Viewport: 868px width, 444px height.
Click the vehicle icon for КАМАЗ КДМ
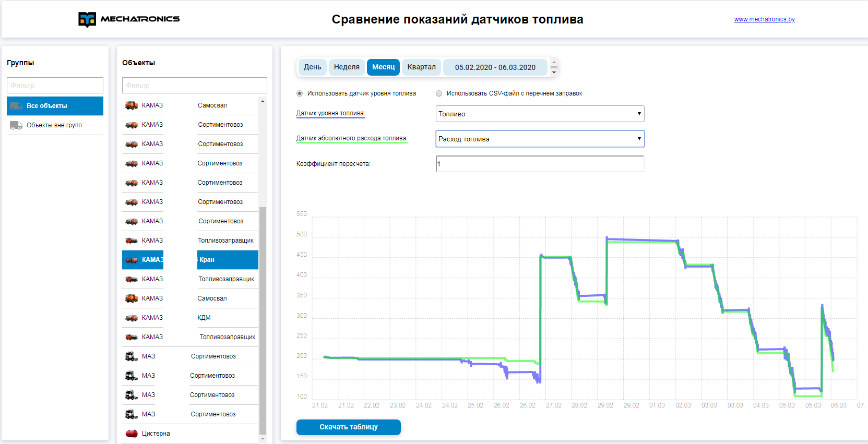click(x=132, y=318)
